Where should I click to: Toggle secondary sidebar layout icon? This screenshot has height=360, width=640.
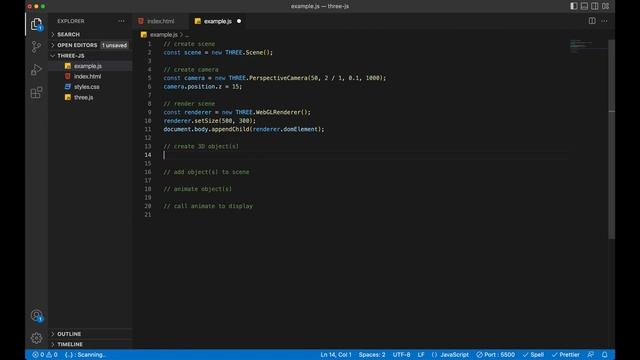595,6
